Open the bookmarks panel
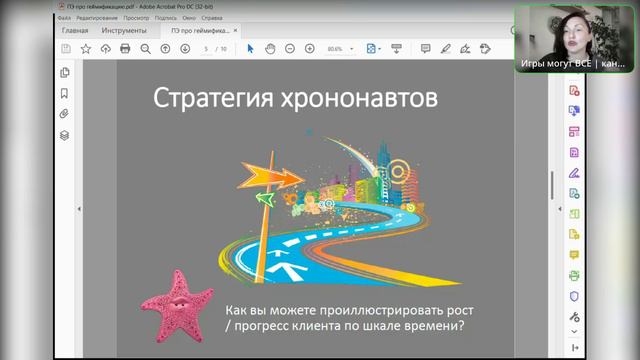 (x=64, y=93)
